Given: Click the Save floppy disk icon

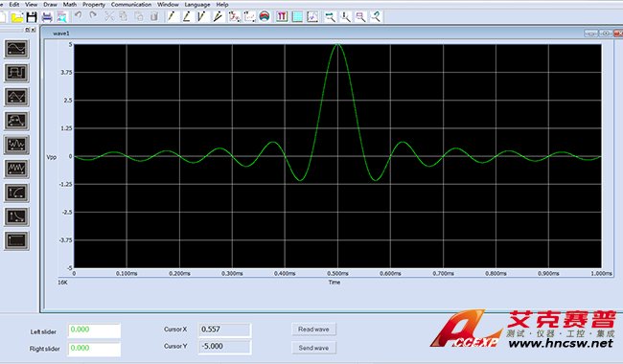Looking at the screenshot, I should point(32,16).
